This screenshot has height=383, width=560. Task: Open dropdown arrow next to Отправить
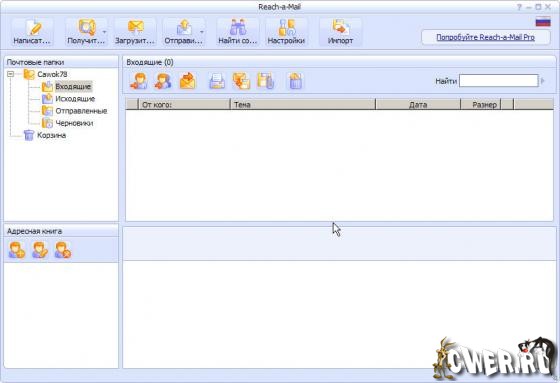point(202,32)
